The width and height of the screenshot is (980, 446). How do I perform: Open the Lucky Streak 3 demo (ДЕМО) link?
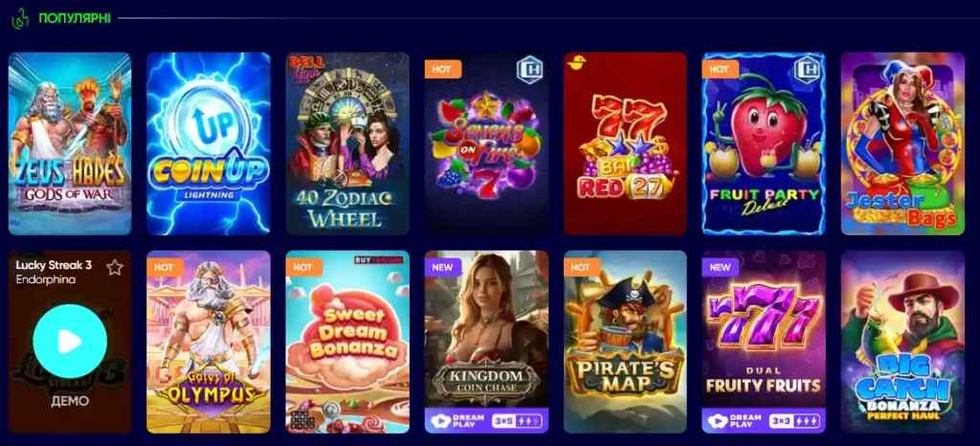pyautogui.click(x=70, y=401)
